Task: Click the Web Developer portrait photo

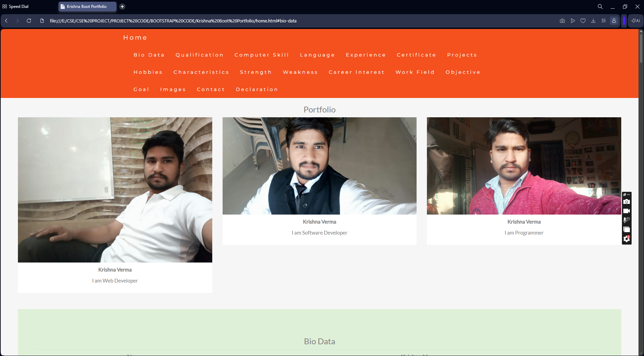Action: [115, 190]
